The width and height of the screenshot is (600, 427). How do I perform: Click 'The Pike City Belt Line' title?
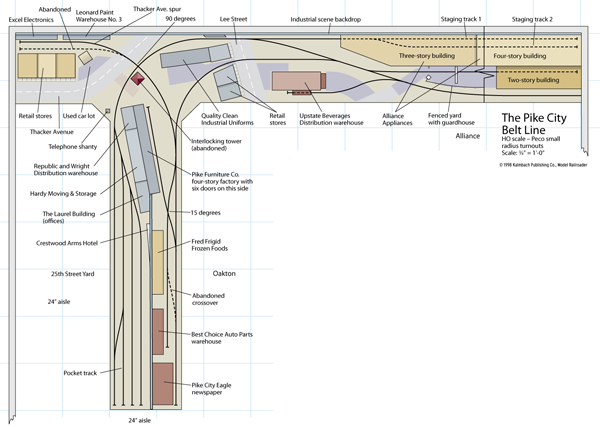point(534,124)
